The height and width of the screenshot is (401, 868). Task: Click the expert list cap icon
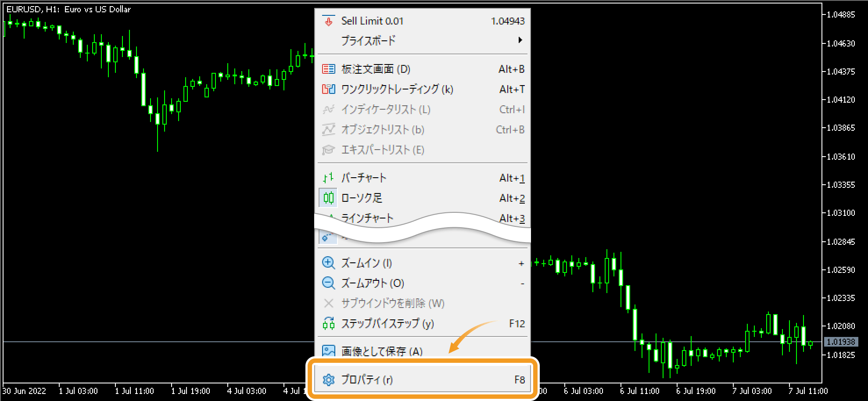pos(328,150)
